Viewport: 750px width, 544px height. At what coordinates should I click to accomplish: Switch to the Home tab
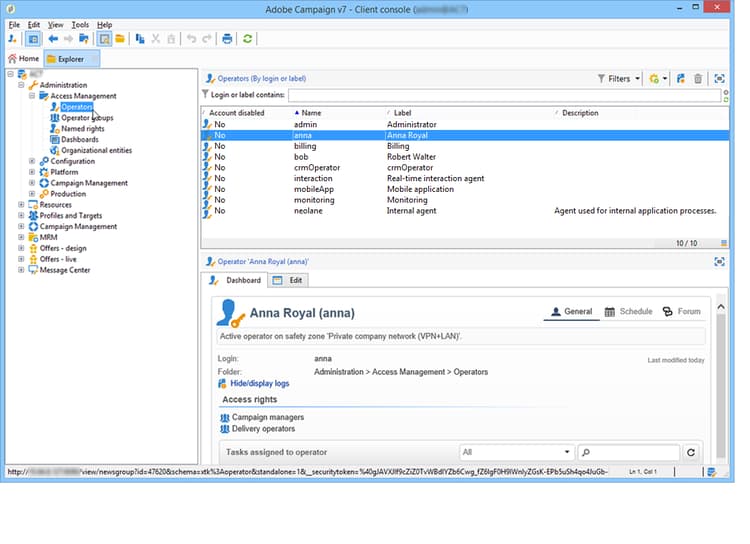(x=24, y=59)
